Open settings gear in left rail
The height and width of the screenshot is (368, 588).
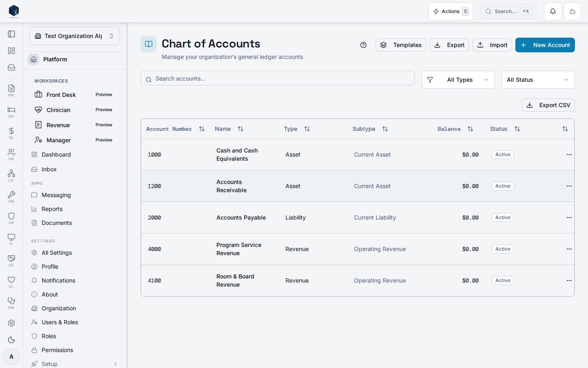click(x=11, y=323)
